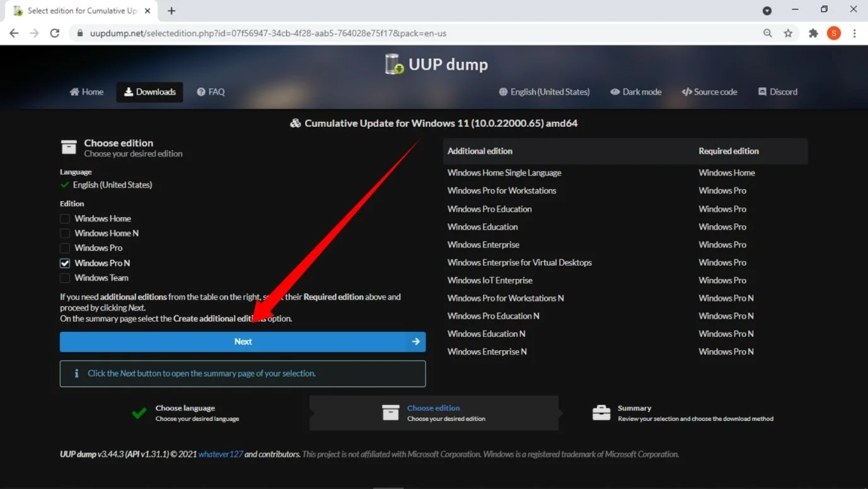868x489 pixels.
Task: Open the Source code link
Action: (x=709, y=92)
